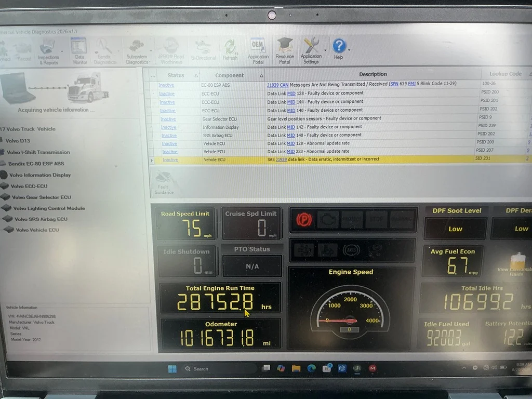Click MID link in PSID 239 row
The height and width of the screenshot is (399, 532).
pyautogui.click(x=291, y=127)
